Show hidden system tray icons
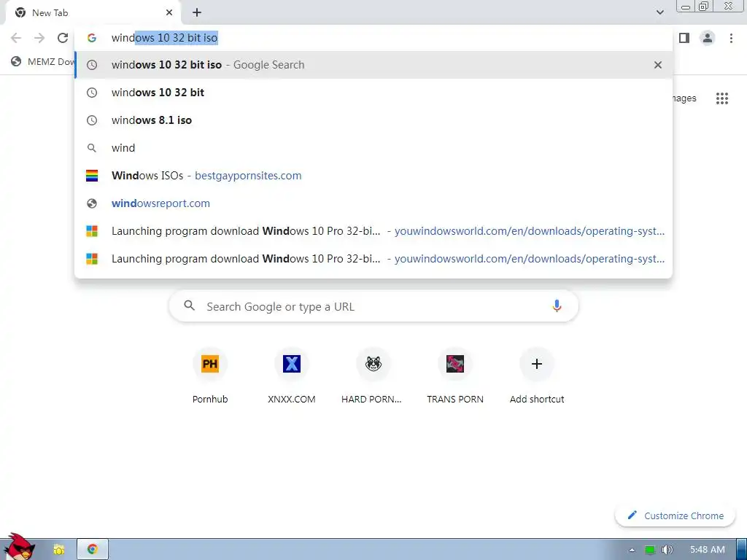 click(632, 550)
